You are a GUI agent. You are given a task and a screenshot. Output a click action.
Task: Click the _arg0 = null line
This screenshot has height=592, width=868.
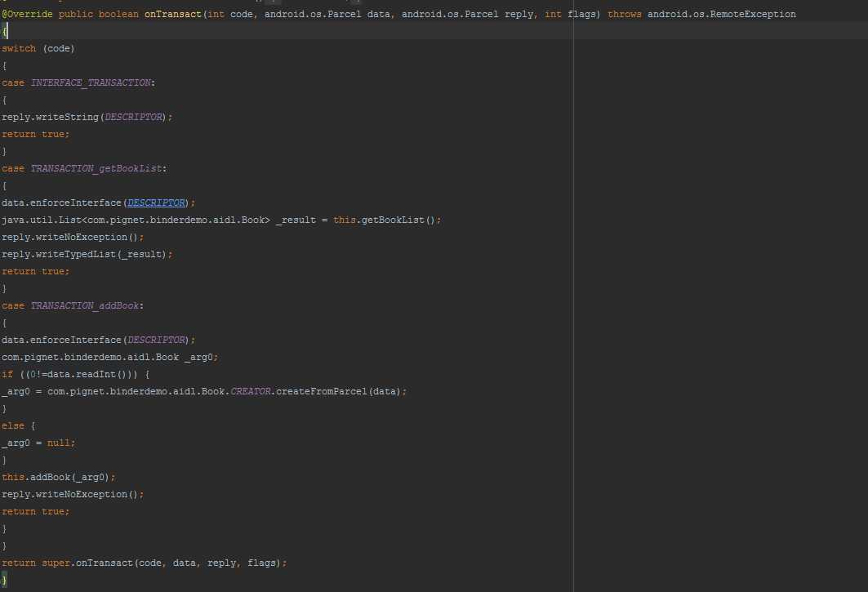[38, 443]
